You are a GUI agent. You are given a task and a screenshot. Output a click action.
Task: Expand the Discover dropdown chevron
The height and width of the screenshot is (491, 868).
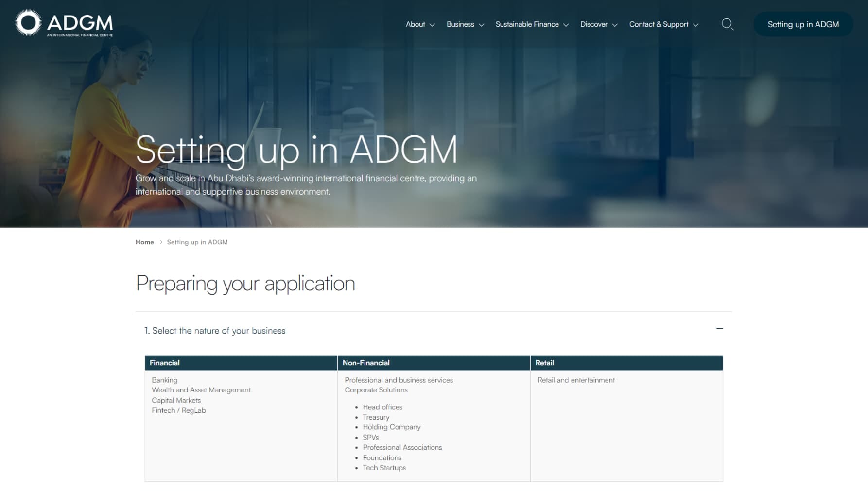point(615,25)
